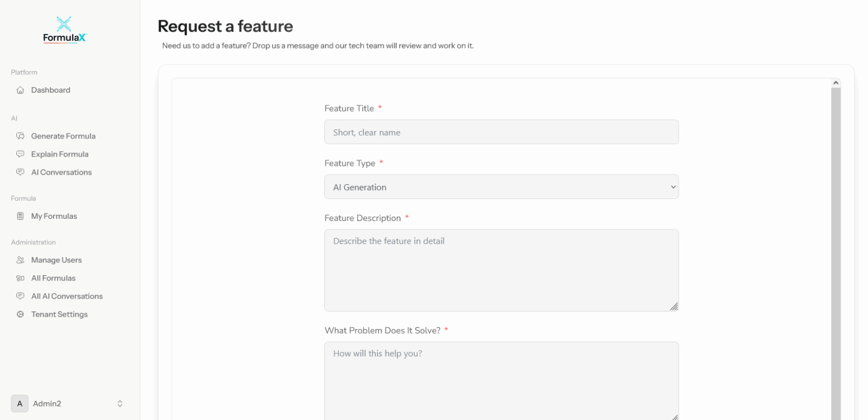
Task: Click the Admin2 avatar badge
Action: pos(20,404)
